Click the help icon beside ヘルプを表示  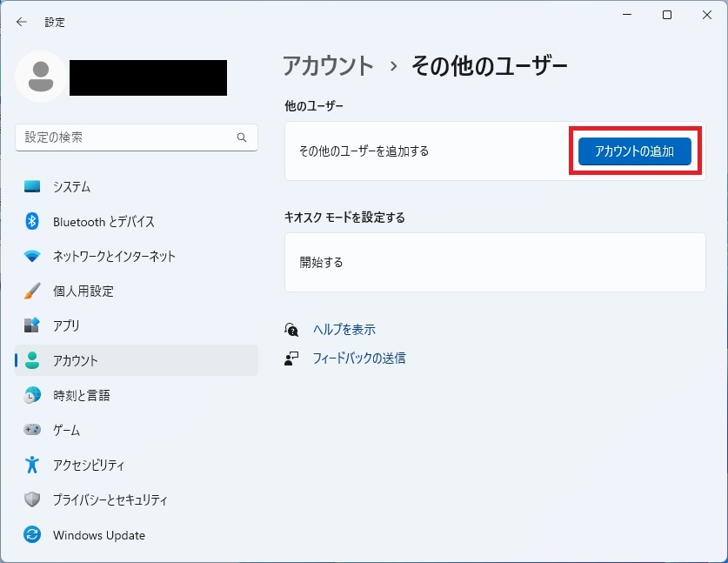pos(291,330)
